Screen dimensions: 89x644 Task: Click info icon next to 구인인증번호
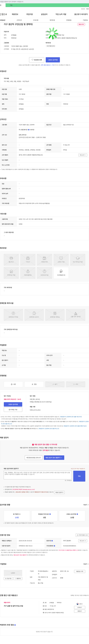click(x=54, y=546)
